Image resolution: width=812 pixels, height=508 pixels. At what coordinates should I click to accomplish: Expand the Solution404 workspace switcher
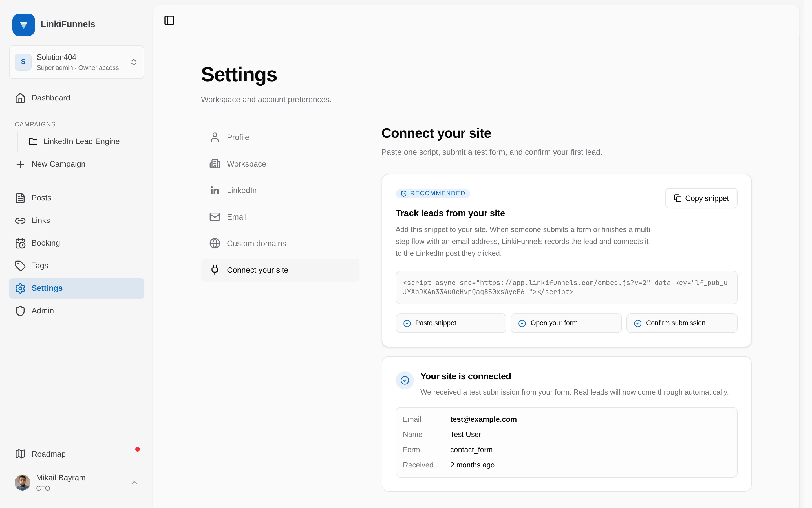click(76, 62)
